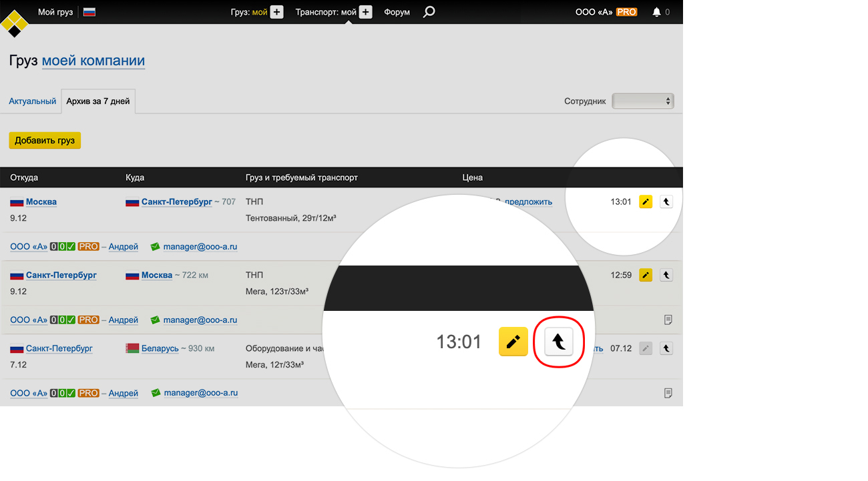Viewport: 868px width, 481px height.
Task: Click manager@ooo-a.ru under the 707 cargo
Action: click(200, 247)
